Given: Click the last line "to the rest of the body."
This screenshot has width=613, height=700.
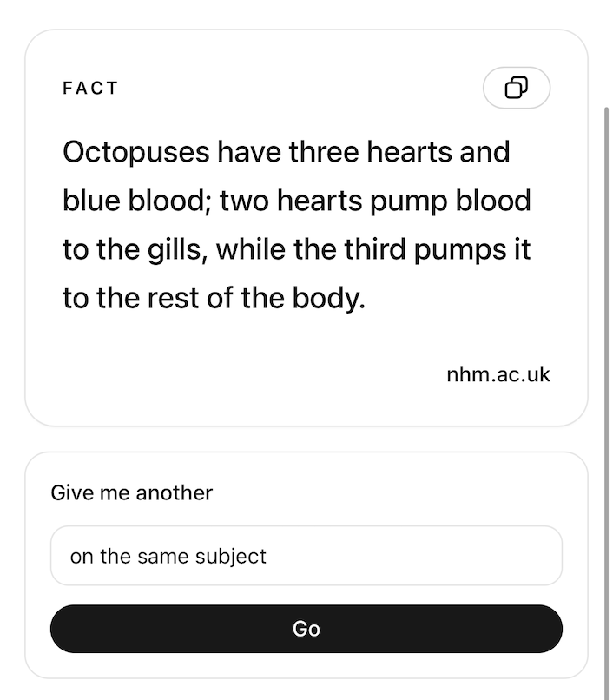Looking at the screenshot, I should coord(214,298).
